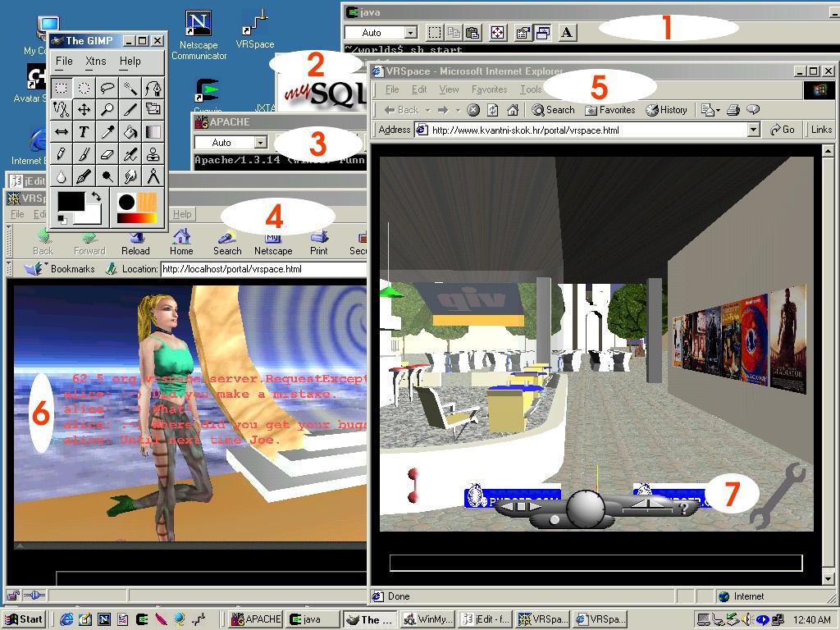The width and height of the screenshot is (840, 630).
Task: Click the Home icon in Internet Explorer
Action: pos(513,110)
